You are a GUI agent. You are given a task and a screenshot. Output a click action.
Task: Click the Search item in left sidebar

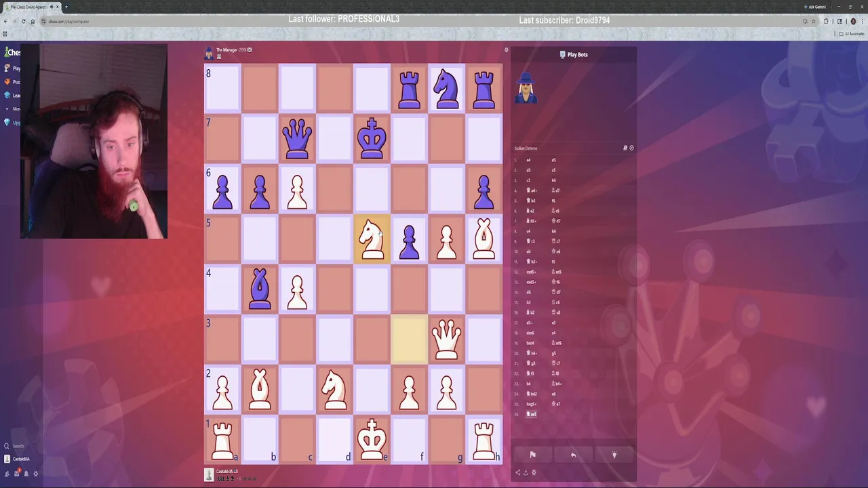14,446
